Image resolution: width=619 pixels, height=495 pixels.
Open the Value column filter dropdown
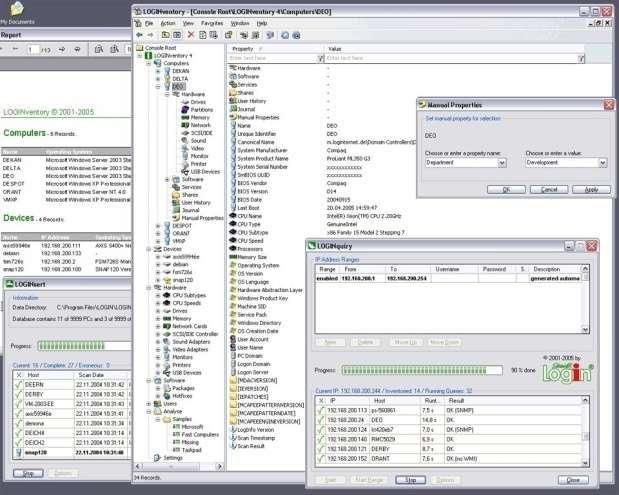pyautogui.click(x=581, y=58)
